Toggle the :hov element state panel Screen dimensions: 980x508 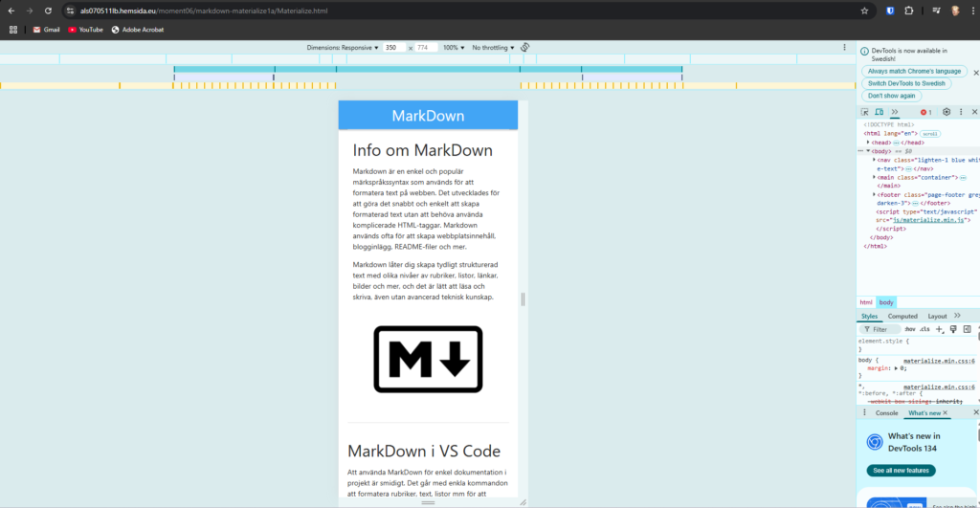pyautogui.click(x=910, y=329)
